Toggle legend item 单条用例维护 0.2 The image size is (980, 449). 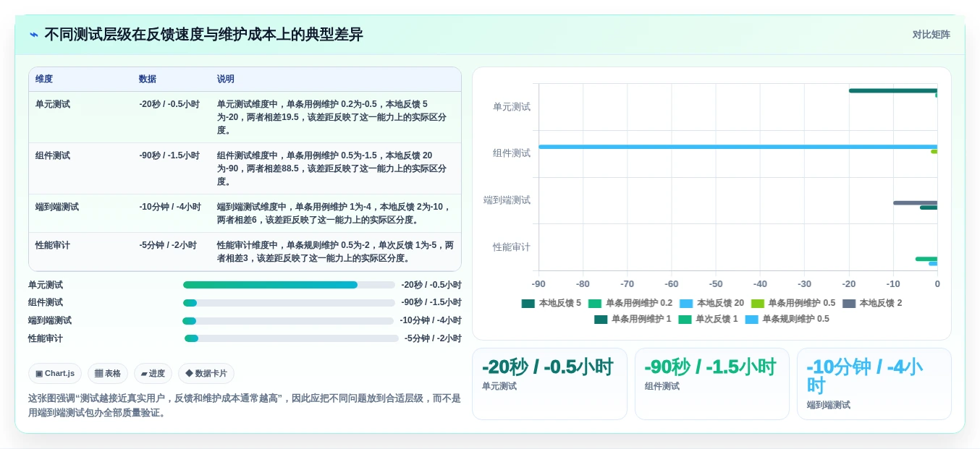[x=630, y=304]
